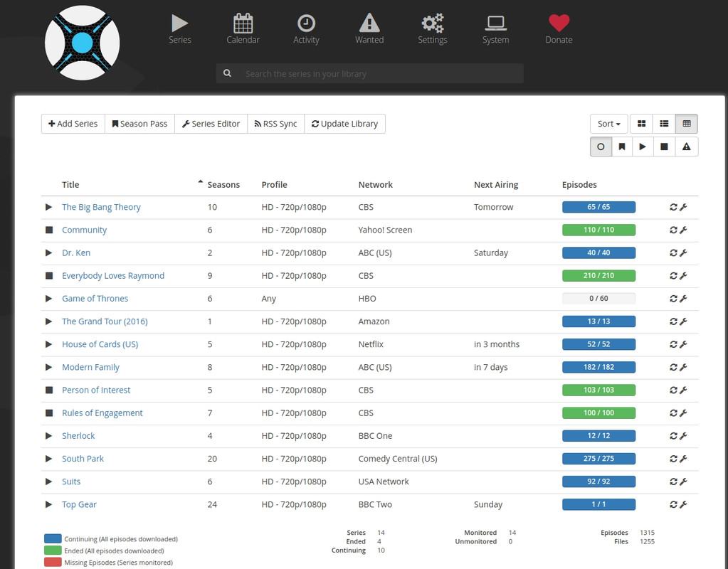Edit Suits with wrench icon

pyautogui.click(x=683, y=482)
